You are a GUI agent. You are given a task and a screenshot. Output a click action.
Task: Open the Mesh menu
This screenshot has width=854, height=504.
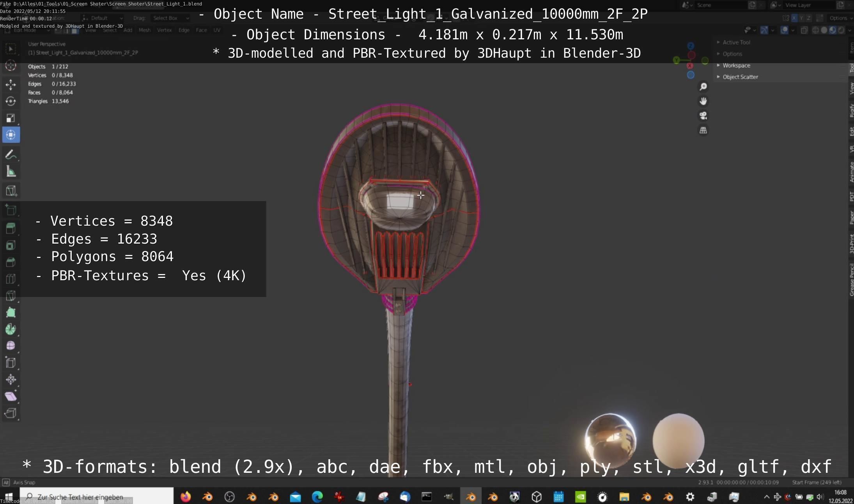144,30
